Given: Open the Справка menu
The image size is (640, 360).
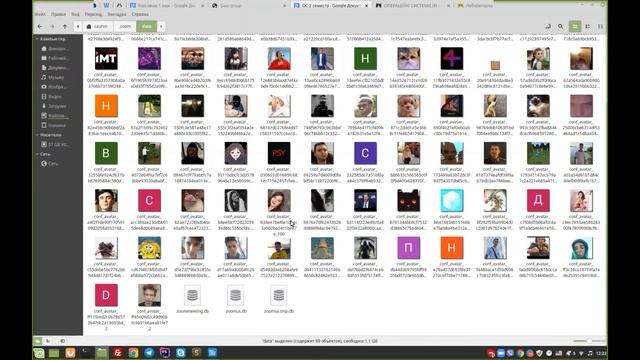Looking at the screenshot, I should point(140,14).
